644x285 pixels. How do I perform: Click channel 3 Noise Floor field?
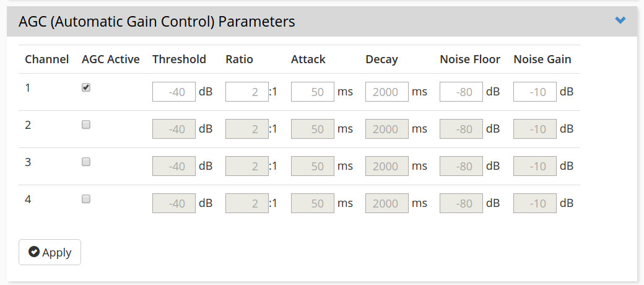tap(461, 166)
